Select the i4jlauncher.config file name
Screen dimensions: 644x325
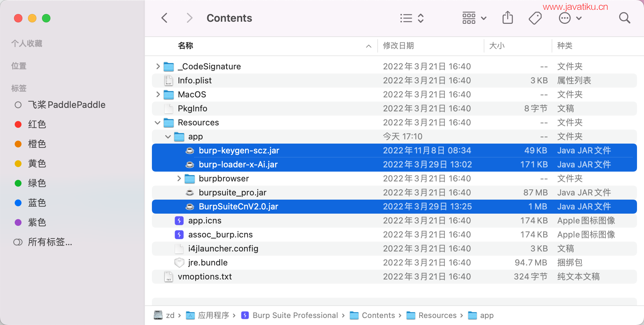pos(223,249)
